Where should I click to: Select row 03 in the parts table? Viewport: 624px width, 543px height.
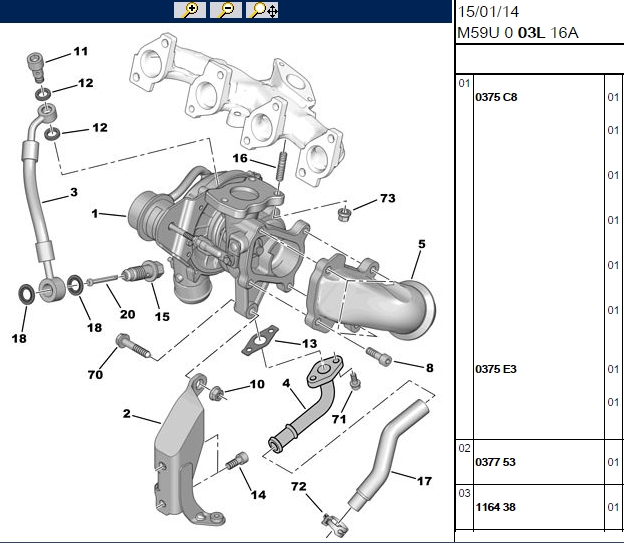tap(464, 493)
